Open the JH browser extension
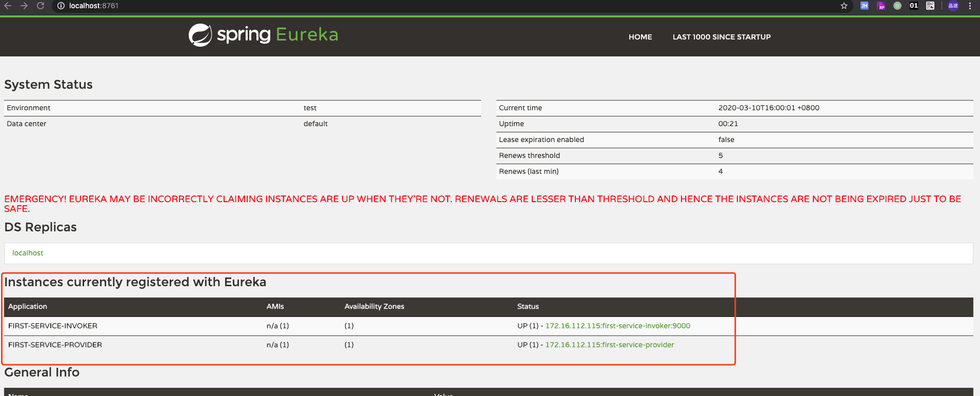This screenshot has width=980, height=396. pyautogui.click(x=865, y=6)
